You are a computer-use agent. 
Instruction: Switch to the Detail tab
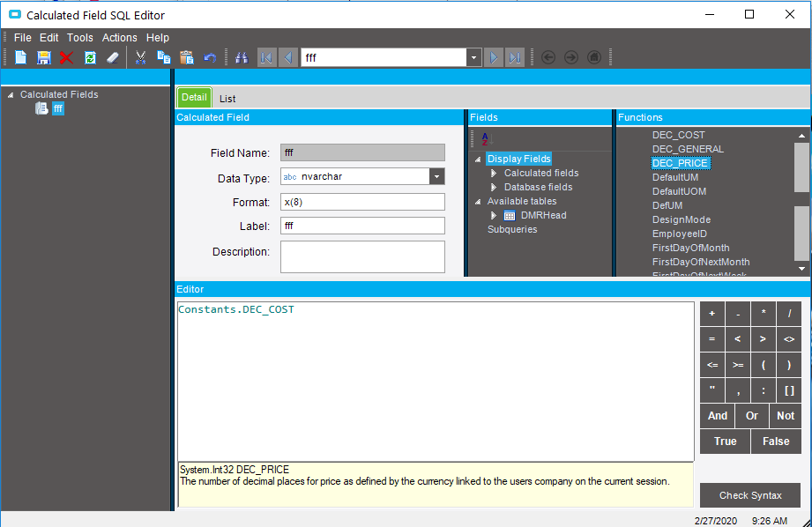[x=194, y=97]
